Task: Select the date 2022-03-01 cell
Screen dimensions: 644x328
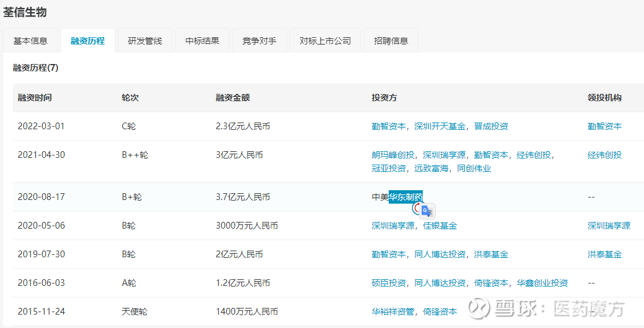Action: (x=41, y=126)
